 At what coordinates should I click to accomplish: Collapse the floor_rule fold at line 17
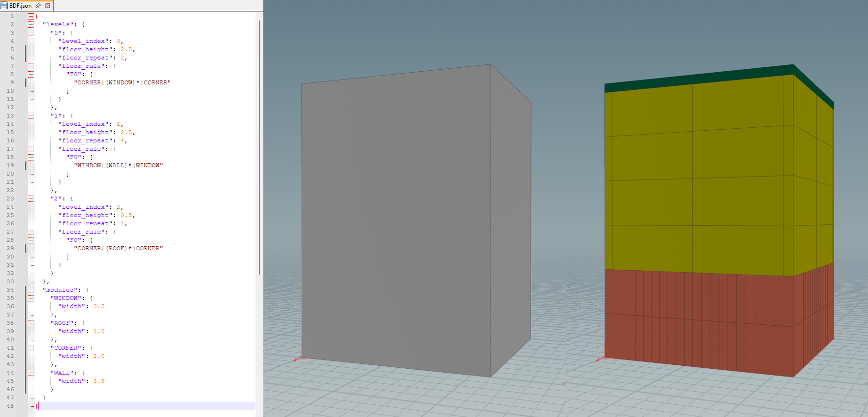(x=31, y=149)
